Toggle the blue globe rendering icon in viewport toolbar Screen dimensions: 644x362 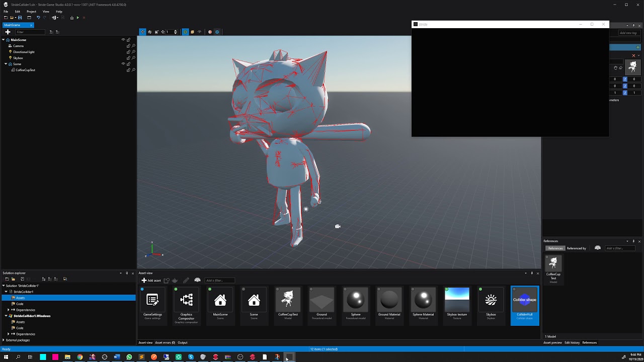[x=217, y=32]
